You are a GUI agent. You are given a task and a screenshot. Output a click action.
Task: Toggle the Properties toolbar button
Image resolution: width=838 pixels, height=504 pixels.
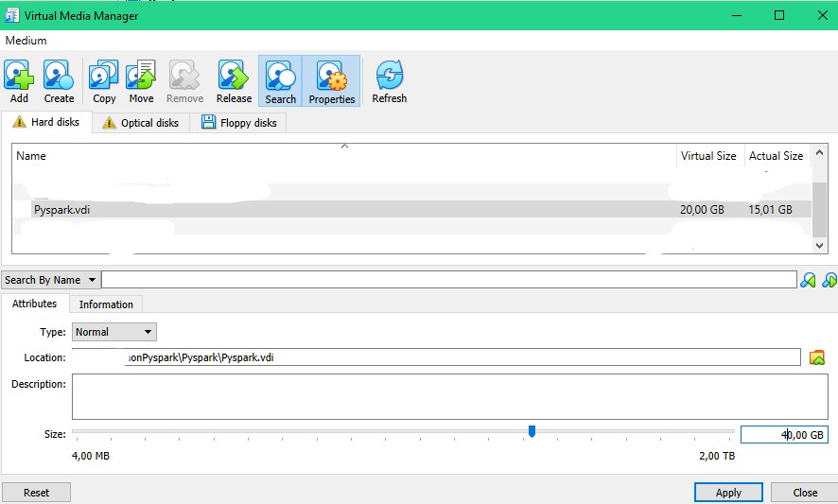point(331,80)
